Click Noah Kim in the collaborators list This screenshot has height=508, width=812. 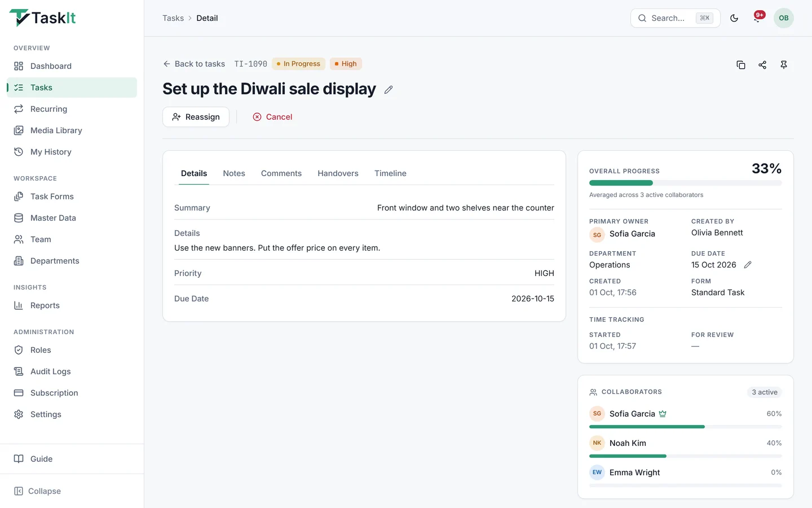[628, 443]
